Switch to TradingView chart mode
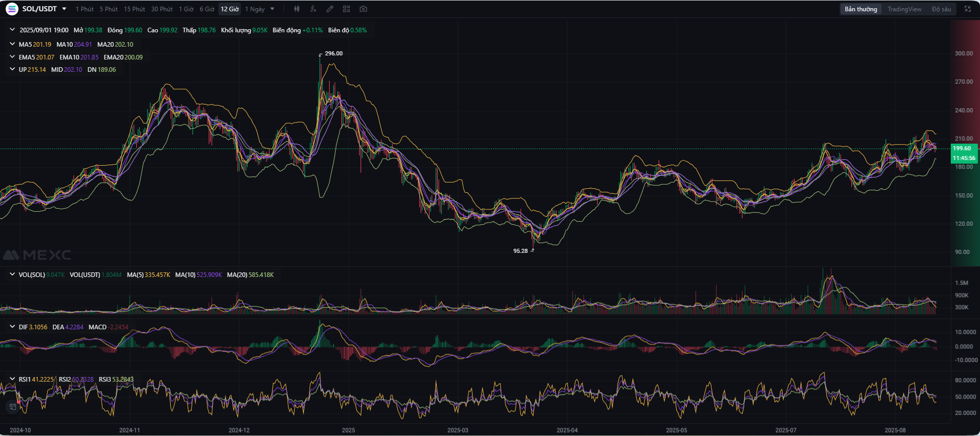The width and height of the screenshot is (980, 436). tap(905, 9)
